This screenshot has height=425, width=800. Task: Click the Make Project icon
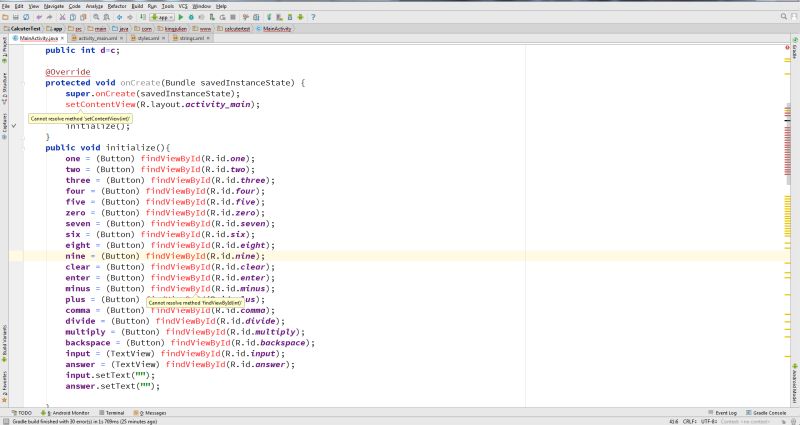point(143,17)
